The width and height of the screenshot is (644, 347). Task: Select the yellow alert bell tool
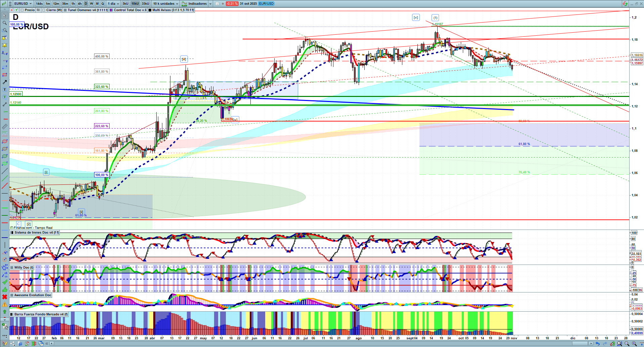click(5, 45)
